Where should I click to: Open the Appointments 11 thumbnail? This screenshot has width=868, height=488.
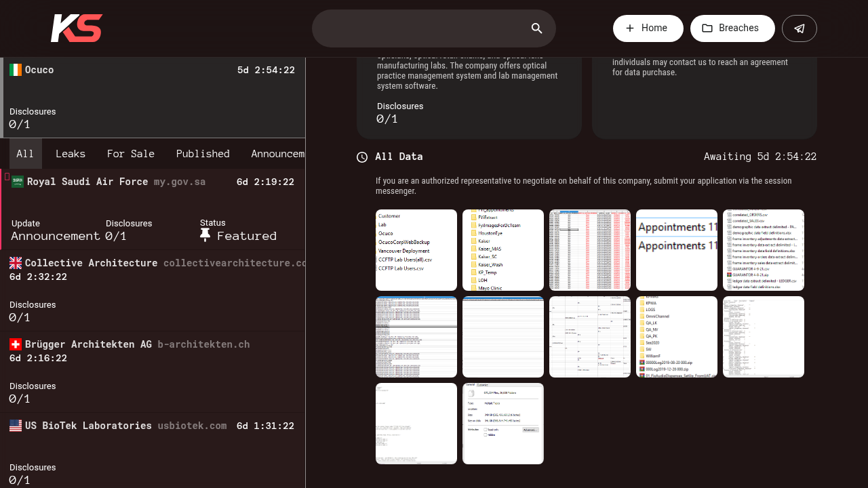coord(677,250)
